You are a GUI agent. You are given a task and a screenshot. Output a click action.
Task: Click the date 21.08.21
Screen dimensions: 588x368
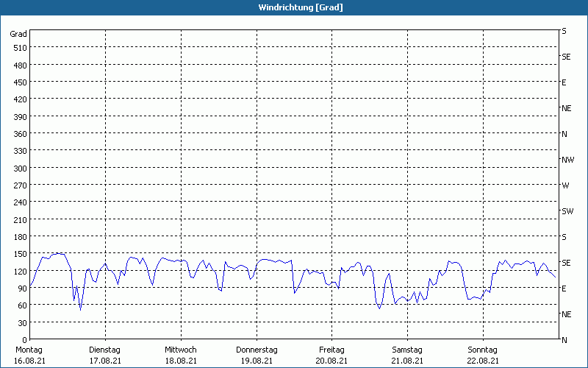click(x=408, y=361)
